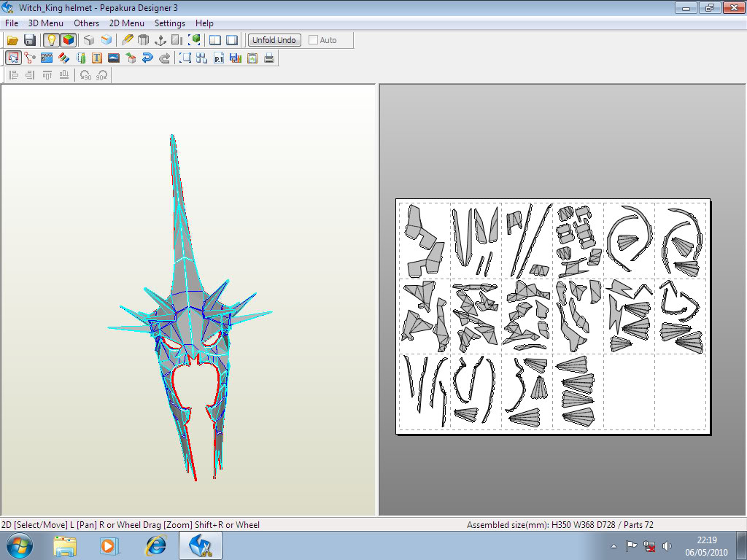Click the blue rotate arrow tool icon

click(147, 58)
